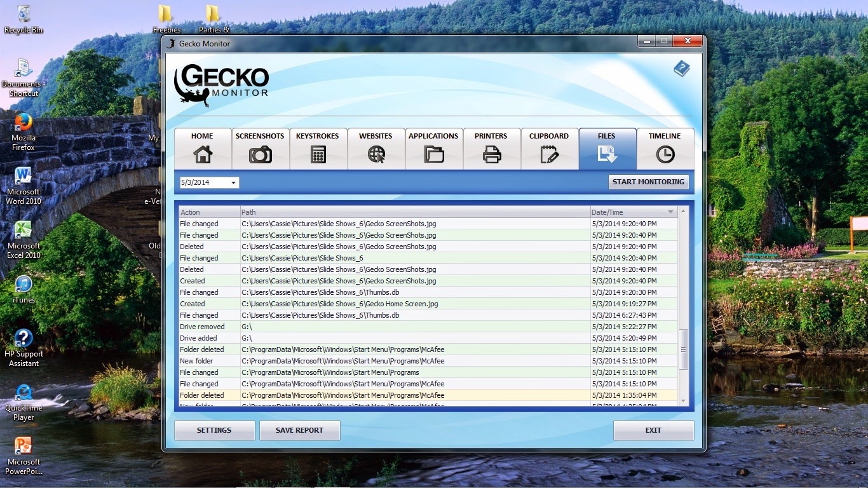Go to the KEYSTROKES tab
The width and height of the screenshot is (868, 488).
coord(318,149)
